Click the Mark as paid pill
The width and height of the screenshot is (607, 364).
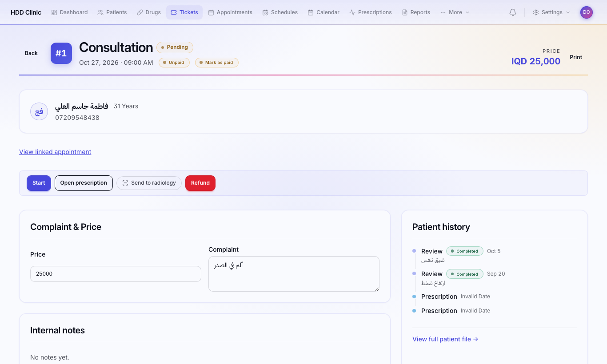[x=217, y=63]
